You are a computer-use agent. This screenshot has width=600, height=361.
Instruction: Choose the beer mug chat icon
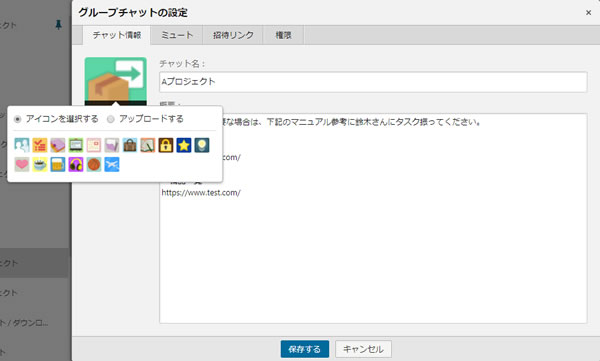[x=58, y=164]
